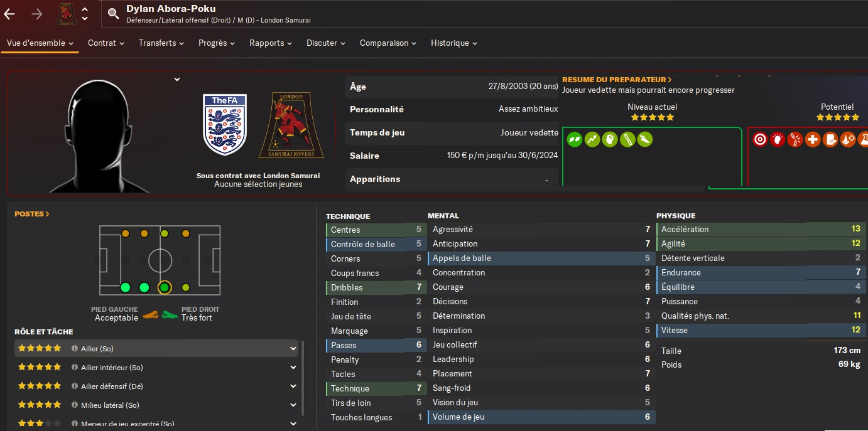Screen dimensions: 868x431
Task: Click the green football boot icon
Action: click(645, 139)
